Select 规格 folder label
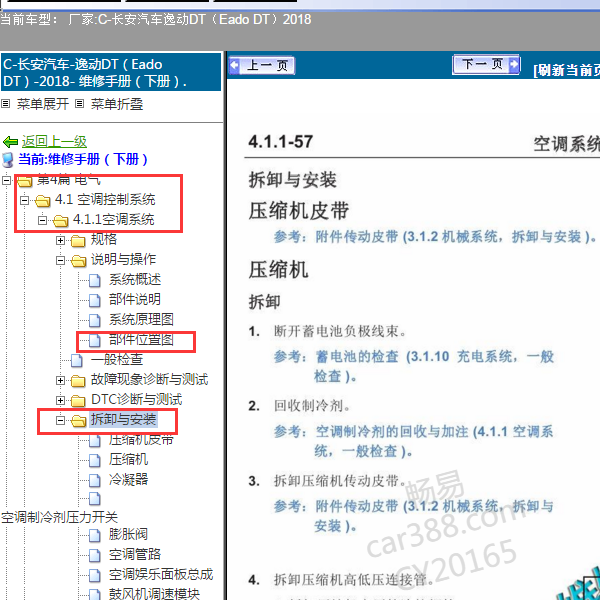This screenshot has width=600, height=600. (x=104, y=240)
